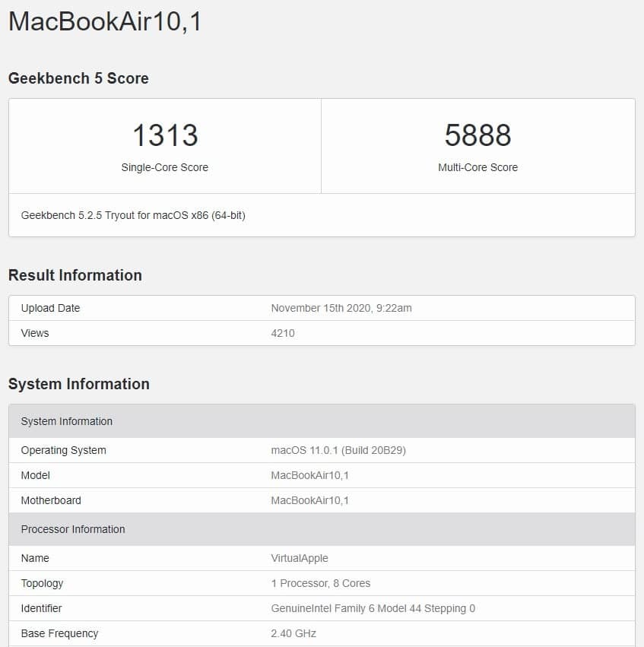Select the VirtualApple processor name
The height and width of the screenshot is (647, 644).
click(x=299, y=558)
